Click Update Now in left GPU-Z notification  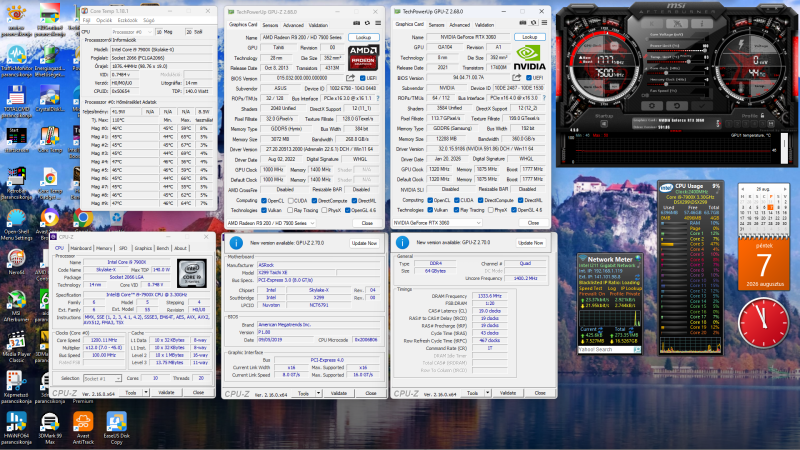(x=364, y=243)
